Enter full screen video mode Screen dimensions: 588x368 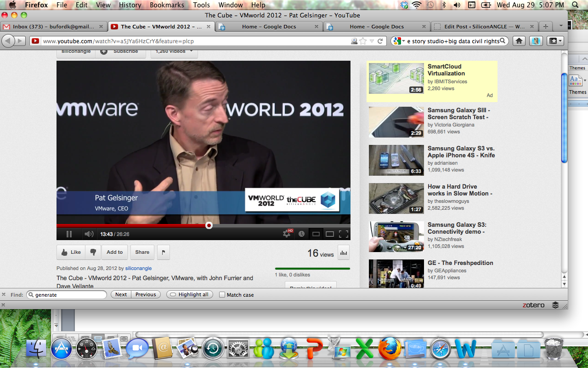[x=344, y=234]
